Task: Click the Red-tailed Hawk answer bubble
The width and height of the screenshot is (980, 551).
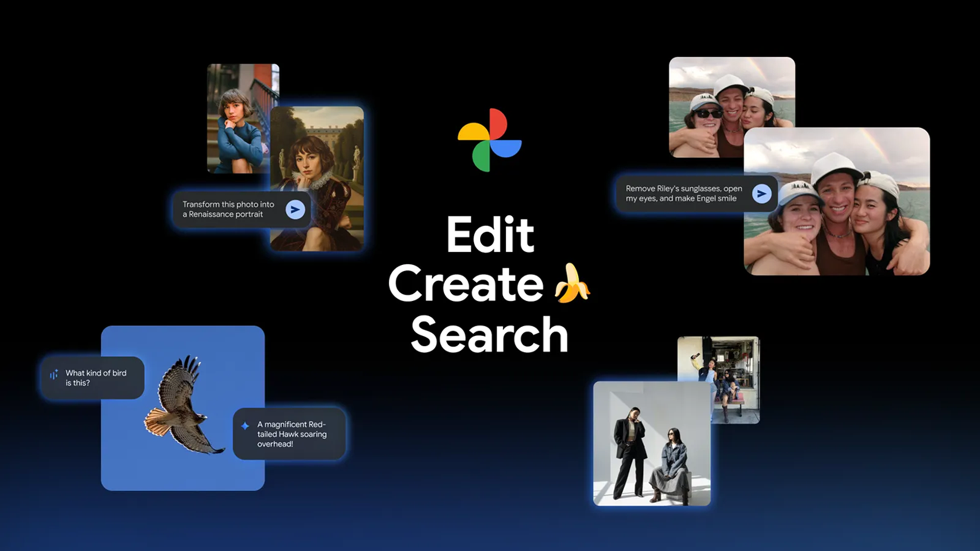Action: (x=291, y=434)
